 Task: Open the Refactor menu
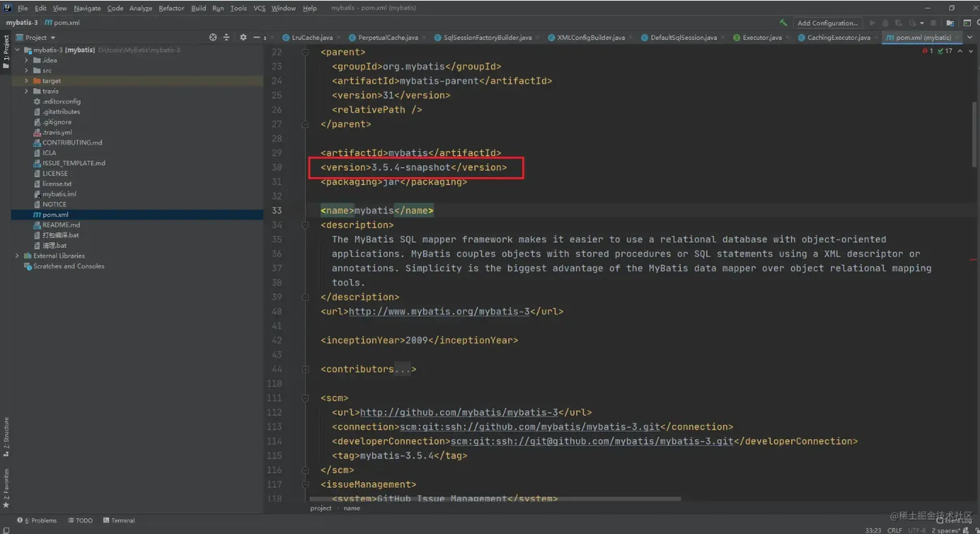pos(171,8)
